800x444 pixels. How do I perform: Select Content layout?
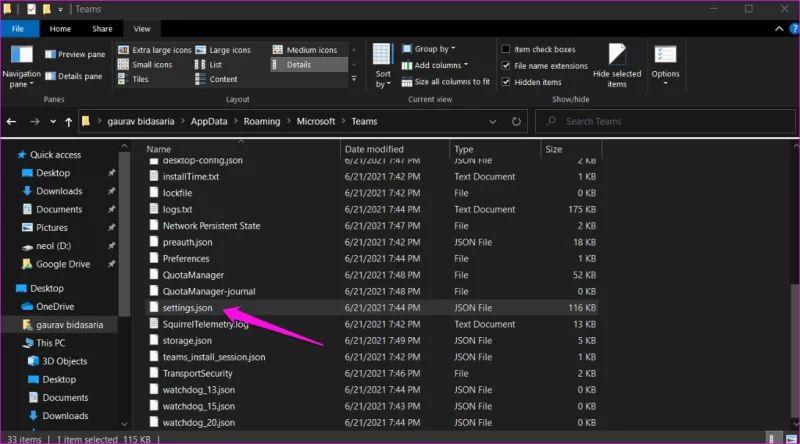coord(217,79)
